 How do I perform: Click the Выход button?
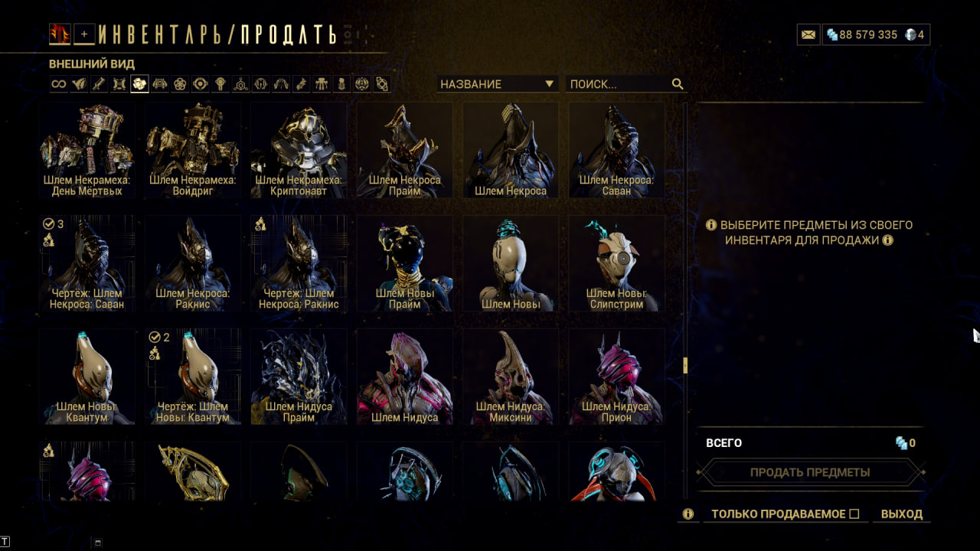(902, 514)
